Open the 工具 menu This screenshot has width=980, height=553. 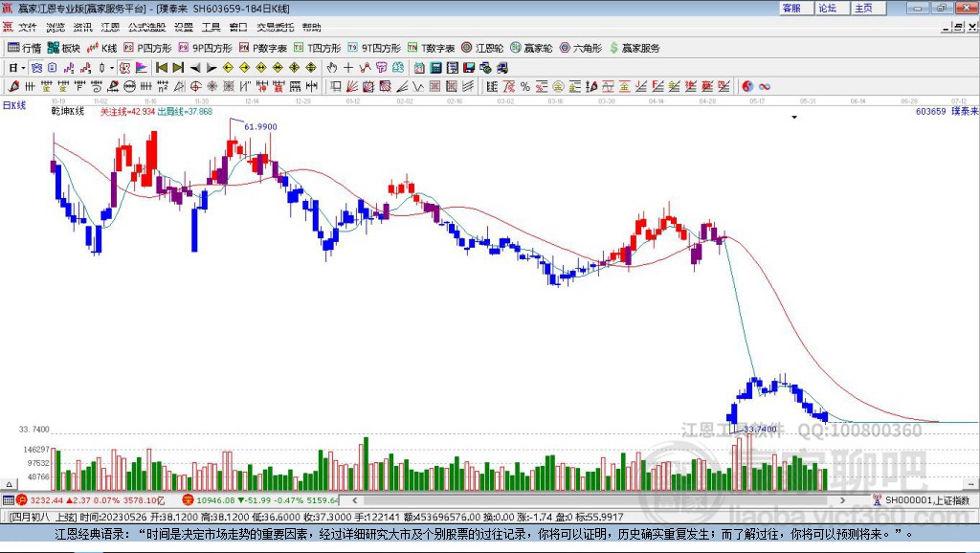(x=212, y=27)
